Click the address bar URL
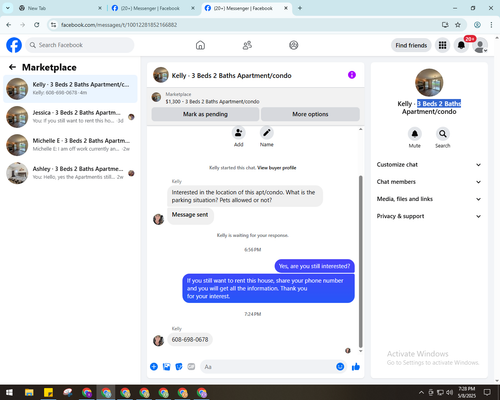Screen dimensions: 500x400 tap(119, 25)
